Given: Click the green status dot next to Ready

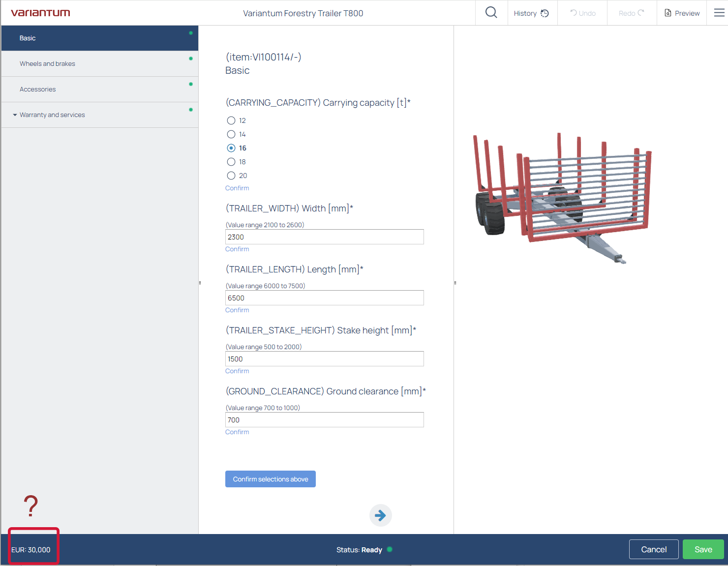Looking at the screenshot, I should pyautogui.click(x=390, y=549).
